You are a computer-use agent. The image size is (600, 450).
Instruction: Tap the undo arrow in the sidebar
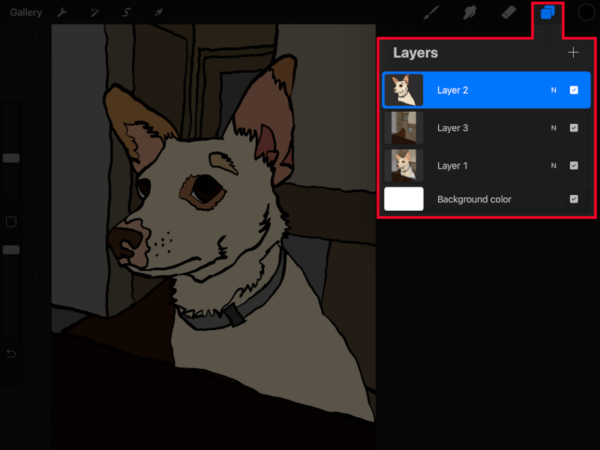tap(11, 354)
